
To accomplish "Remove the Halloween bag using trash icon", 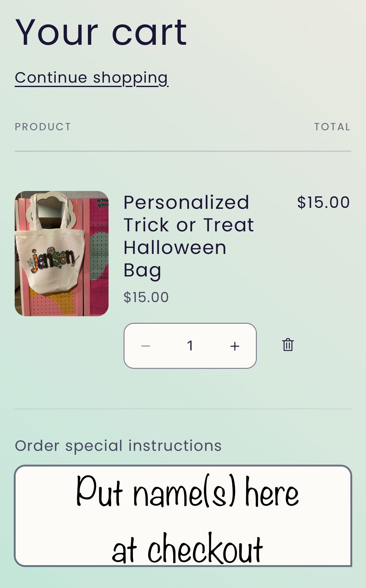I will tap(288, 345).
